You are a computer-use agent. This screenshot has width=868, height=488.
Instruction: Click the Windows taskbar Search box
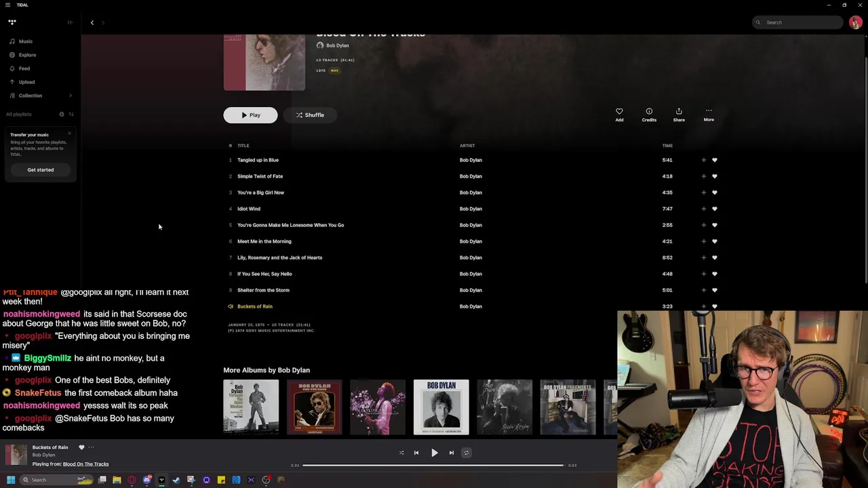pos(56,480)
